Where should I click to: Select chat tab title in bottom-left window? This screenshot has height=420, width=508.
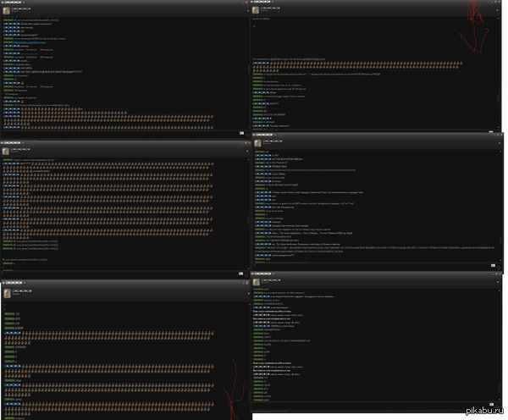coord(14,283)
